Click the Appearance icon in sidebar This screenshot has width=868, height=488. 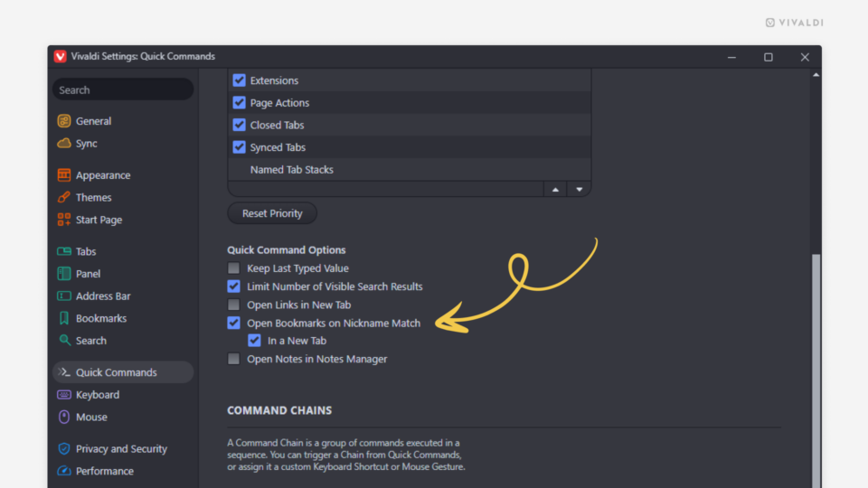pos(64,174)
